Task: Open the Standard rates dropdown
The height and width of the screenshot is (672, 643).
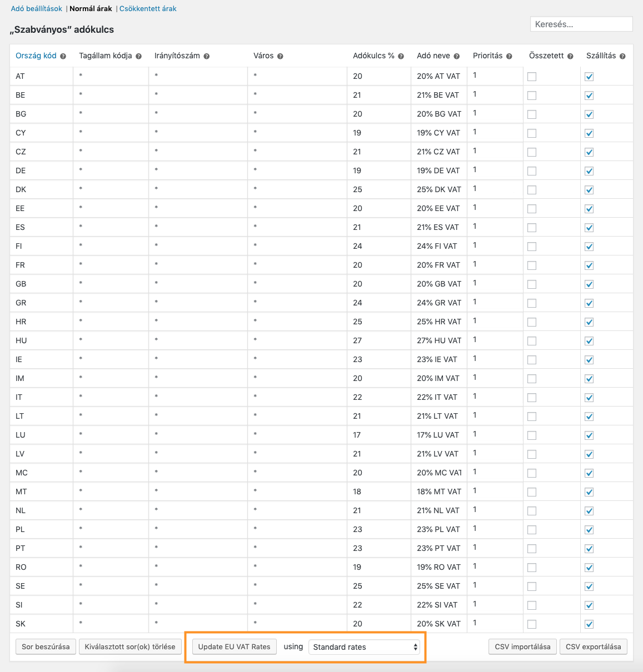Action: 365,647
